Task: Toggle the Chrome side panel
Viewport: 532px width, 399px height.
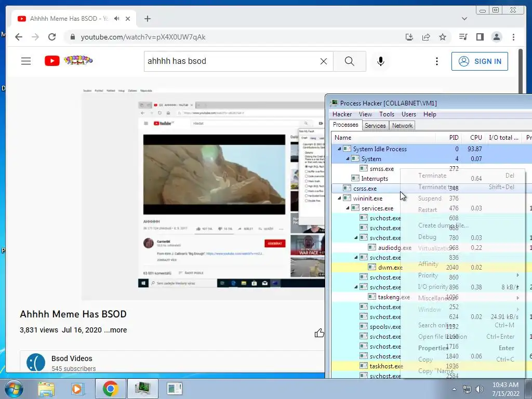Action: click(480, 37)
